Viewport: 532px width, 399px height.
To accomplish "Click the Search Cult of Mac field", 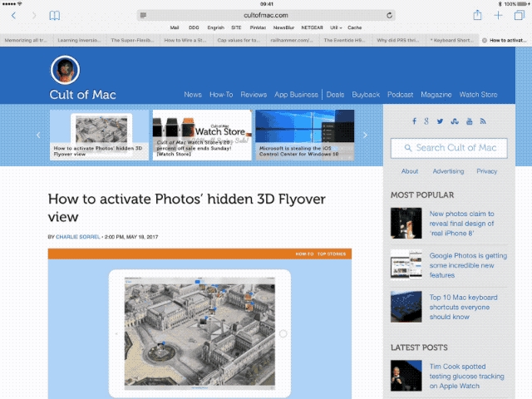I will 449,148.
